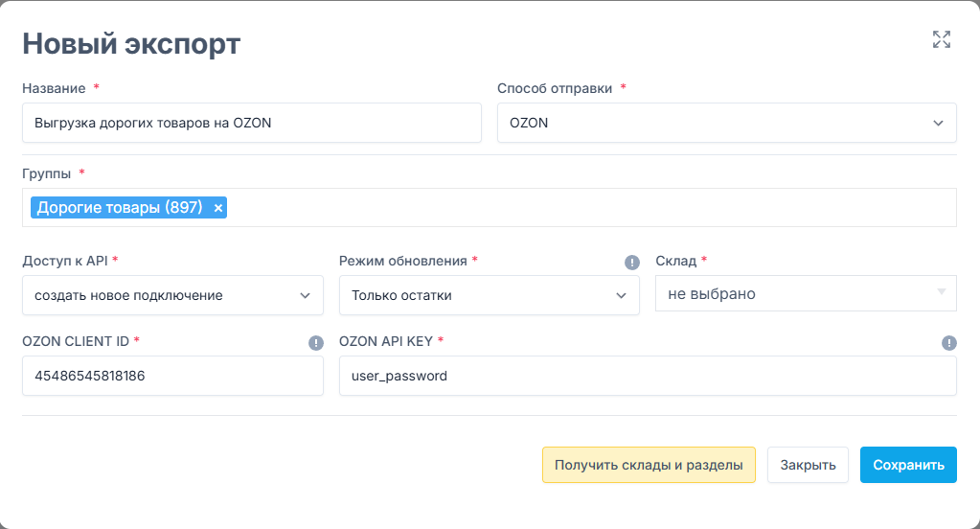Show the OZON CLIENT ID hint icon
The width and height of the screenshot is (980, 529).
[316, 343]
